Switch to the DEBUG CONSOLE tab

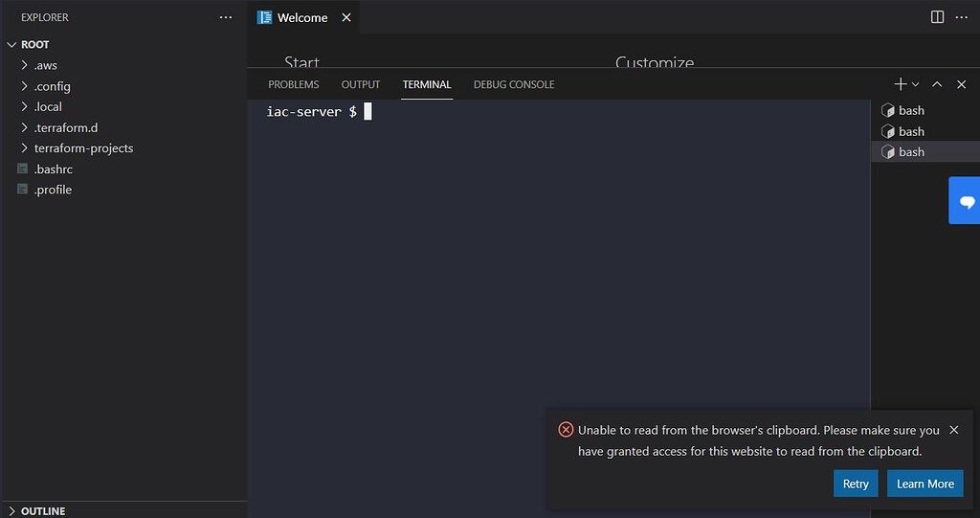[x=514, y=84]
